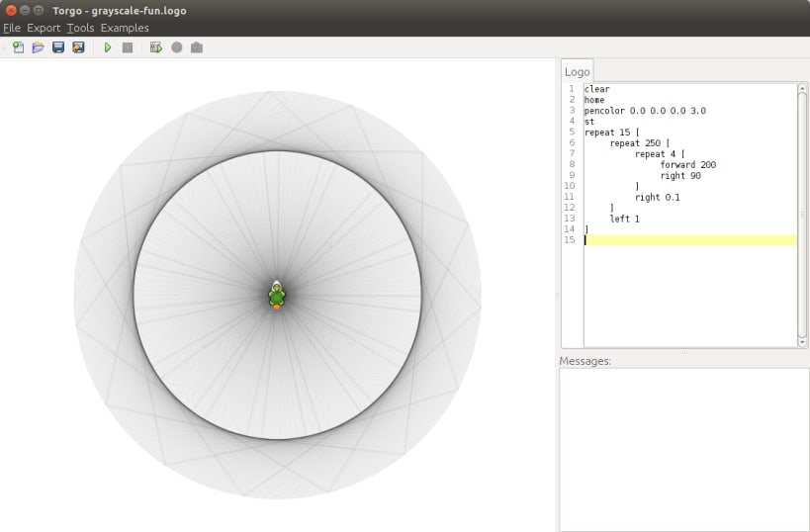Open the Export menu
Screen dimensions: 810x532
tap(44, 28)
